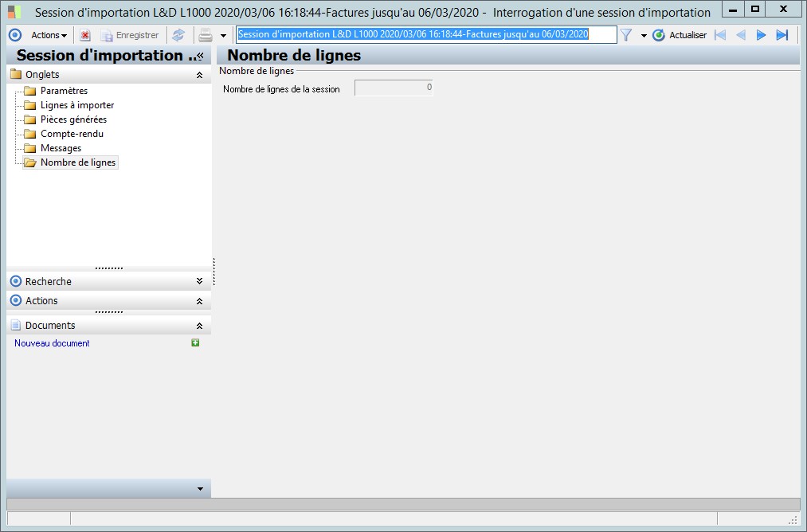
Task: Open the Actions toolbar menu
Action: 49,35
